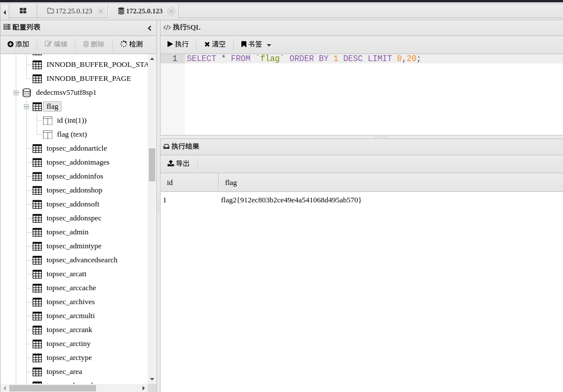Click the topsec_archives table icon

point(37,302)
